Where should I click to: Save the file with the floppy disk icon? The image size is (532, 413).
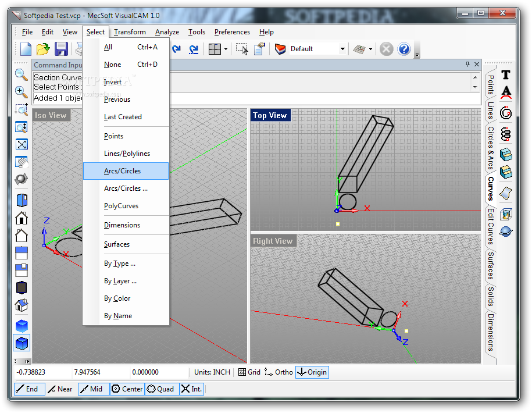point(61,49)
